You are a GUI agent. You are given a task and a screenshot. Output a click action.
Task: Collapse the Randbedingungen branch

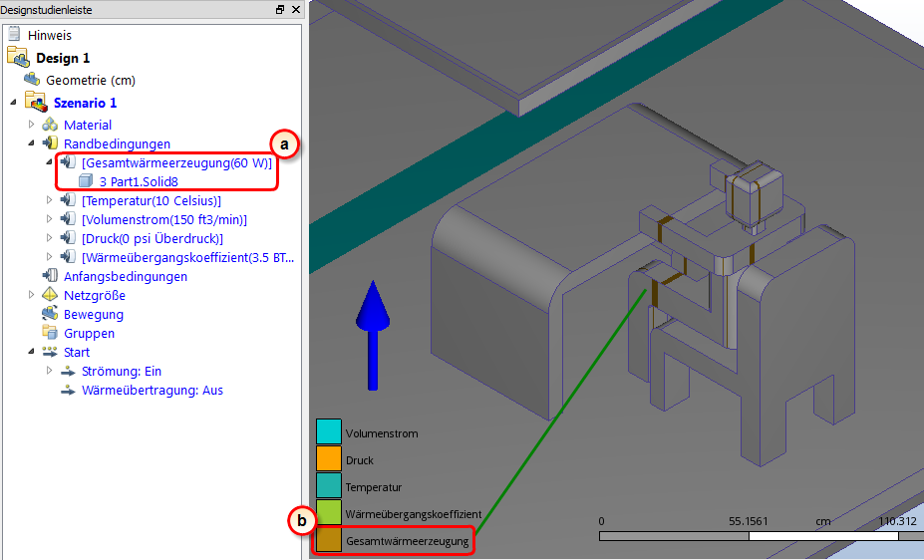coord(31,143)
